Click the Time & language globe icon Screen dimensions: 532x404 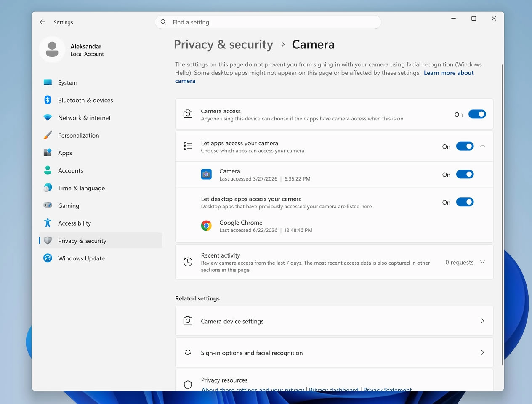click(48, 188)
